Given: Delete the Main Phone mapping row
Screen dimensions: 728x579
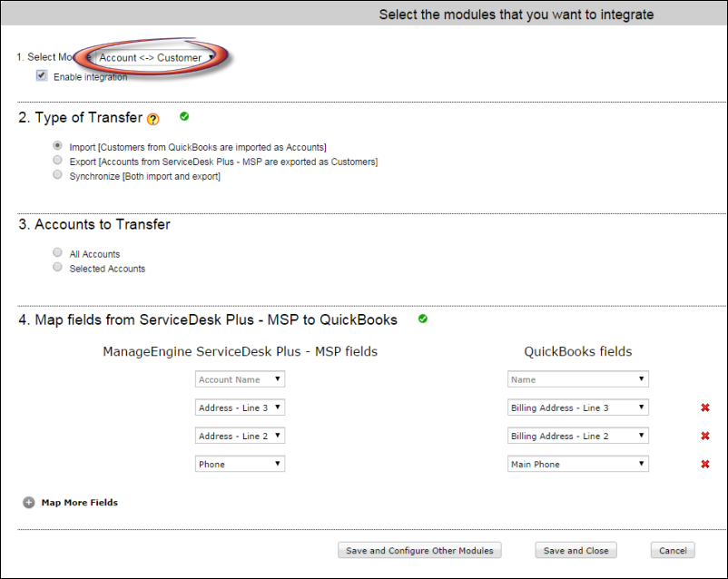Looking at the screenshot, I should (x=704, y=465).
